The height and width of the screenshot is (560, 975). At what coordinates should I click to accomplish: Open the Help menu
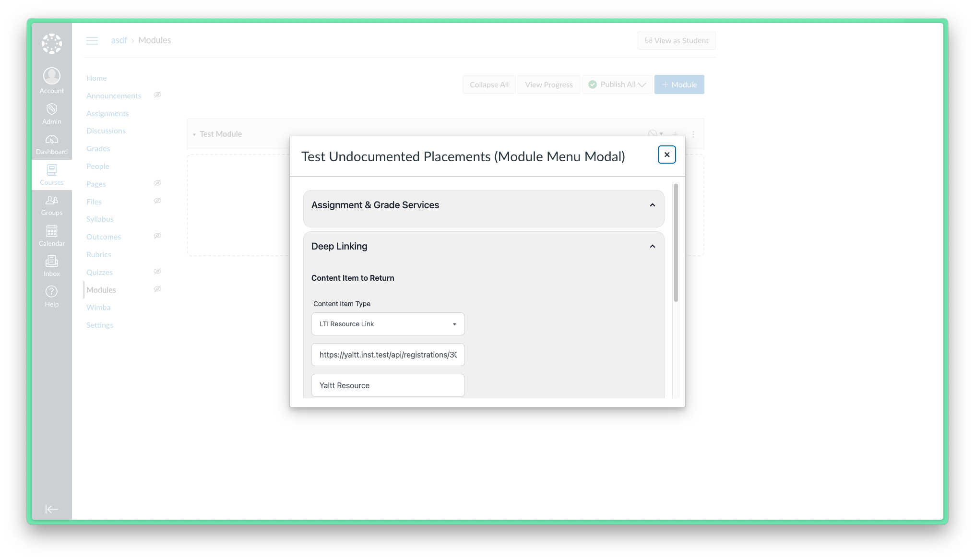tap(51, 296)
